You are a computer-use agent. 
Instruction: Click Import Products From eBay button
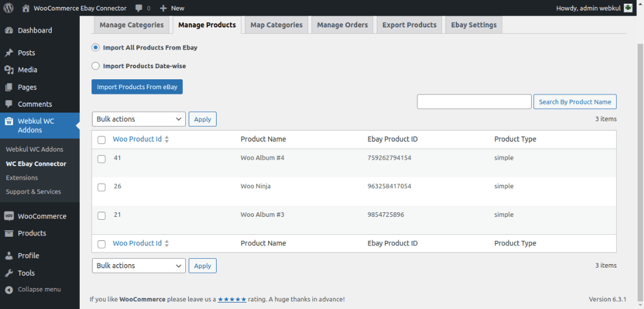(x=137, y=87)
